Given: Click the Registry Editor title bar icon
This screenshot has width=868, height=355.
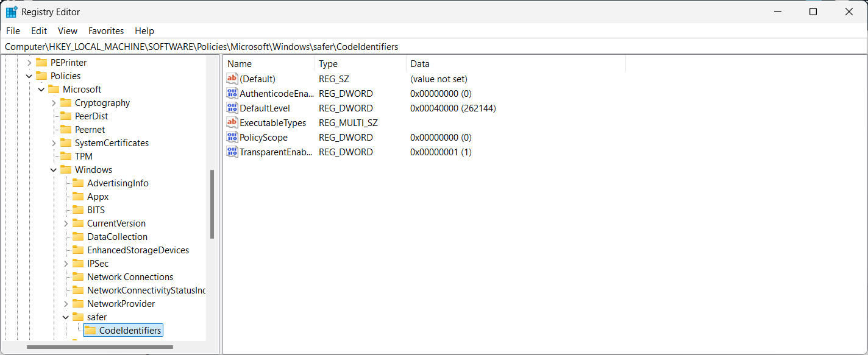Looking at the screenshot, I should (x=12, y=12).
